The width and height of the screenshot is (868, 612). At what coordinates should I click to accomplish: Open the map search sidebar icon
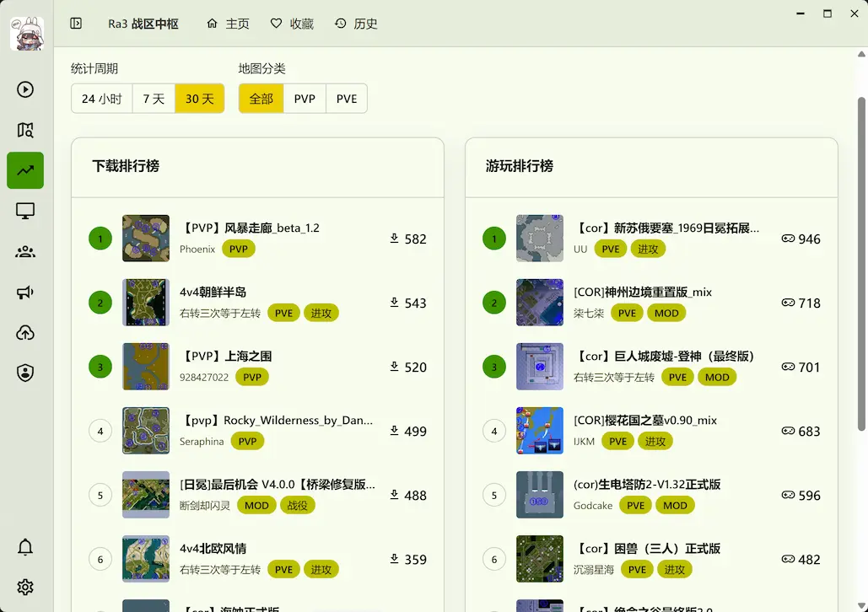pos(25,130)
